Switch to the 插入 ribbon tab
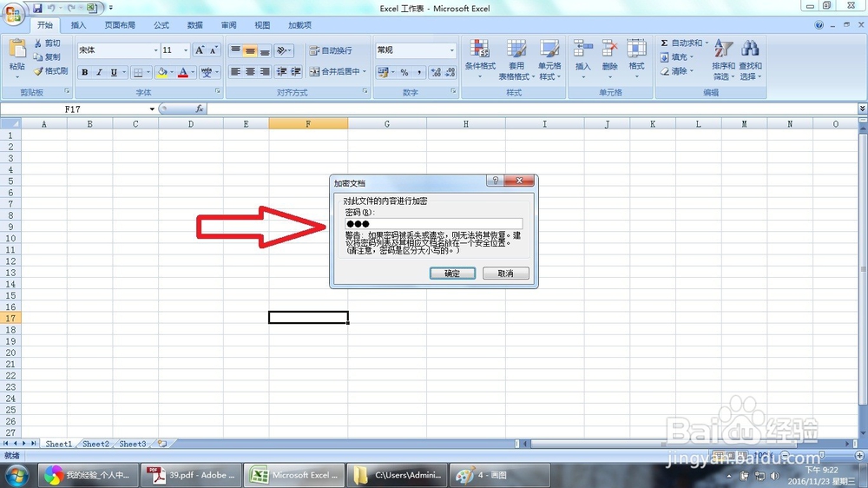 pyautogui.click(x=79, y=25)
